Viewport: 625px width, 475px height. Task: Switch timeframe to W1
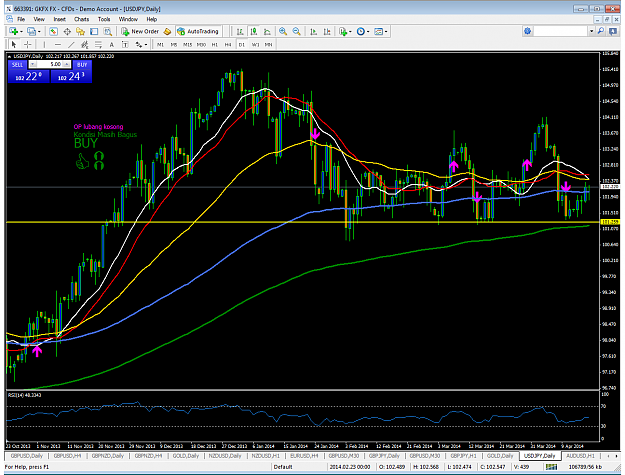point(255,45)
